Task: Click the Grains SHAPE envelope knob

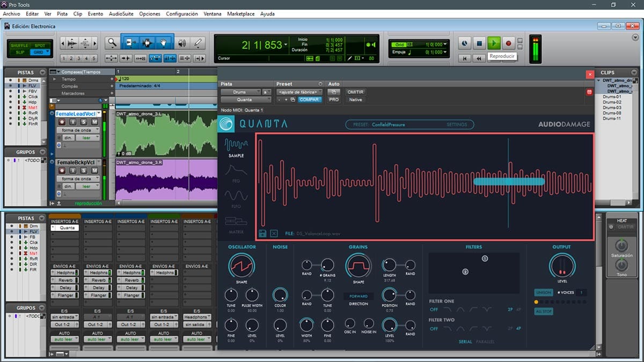Action: [x=358, y=265]
